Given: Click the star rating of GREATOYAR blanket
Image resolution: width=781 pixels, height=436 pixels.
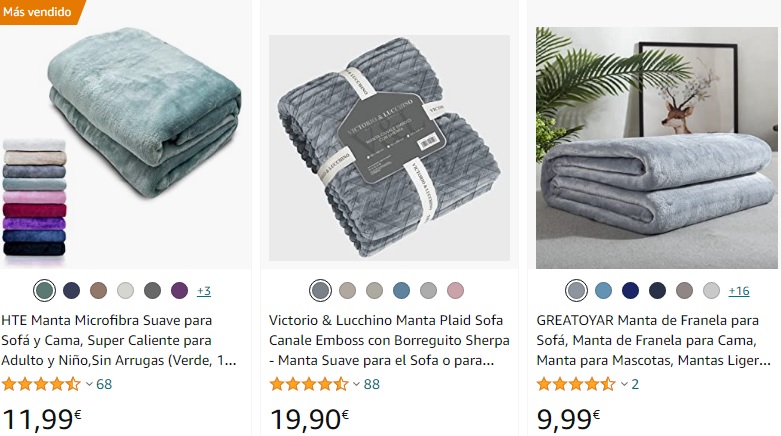Looking at the screenshot, I should [x=576, y=384].
